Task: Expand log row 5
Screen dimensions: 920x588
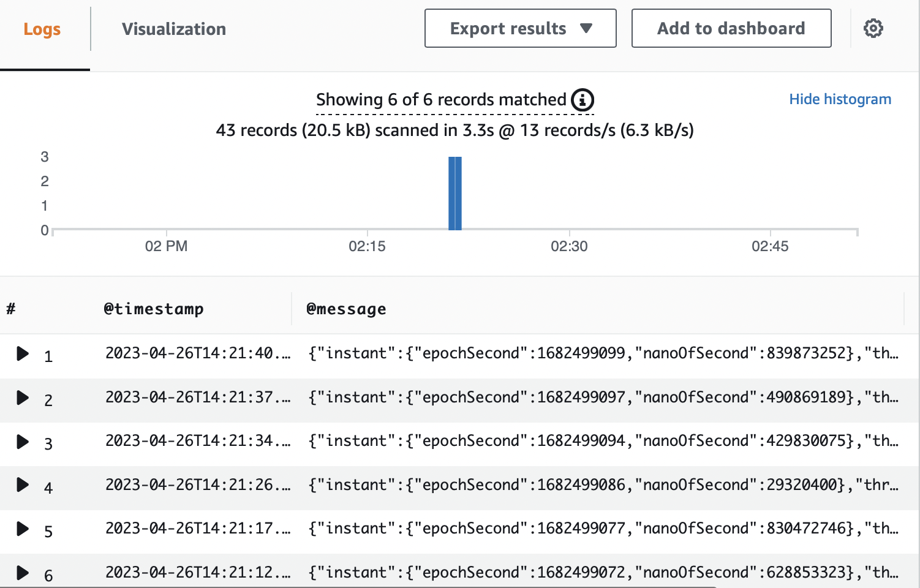Action: click(23, 529)
